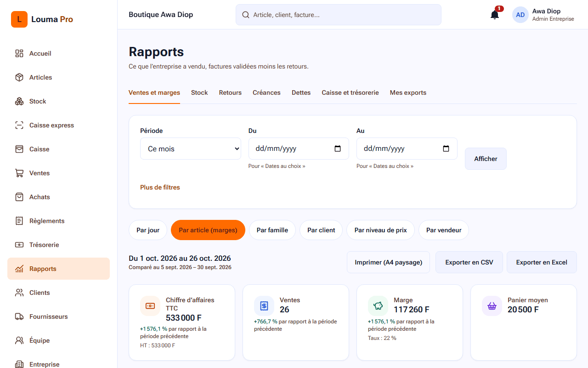Viewport: 588px width, 368px height.
Task: Switch to the Par famille breakdown
Action: pos(272,230)
